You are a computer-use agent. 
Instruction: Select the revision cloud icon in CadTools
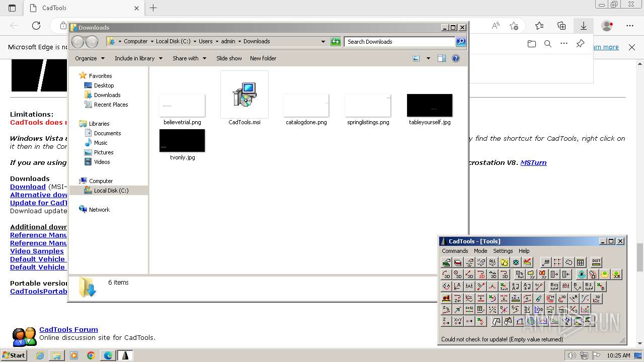(569, 262)
